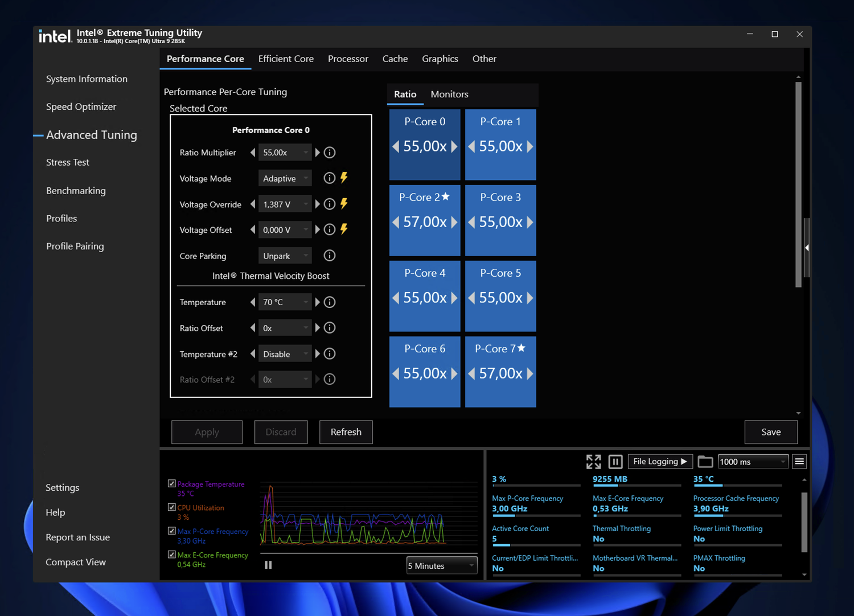
Task: Expand the monitor panel to full screen
Action: click(x=593, y=462)
